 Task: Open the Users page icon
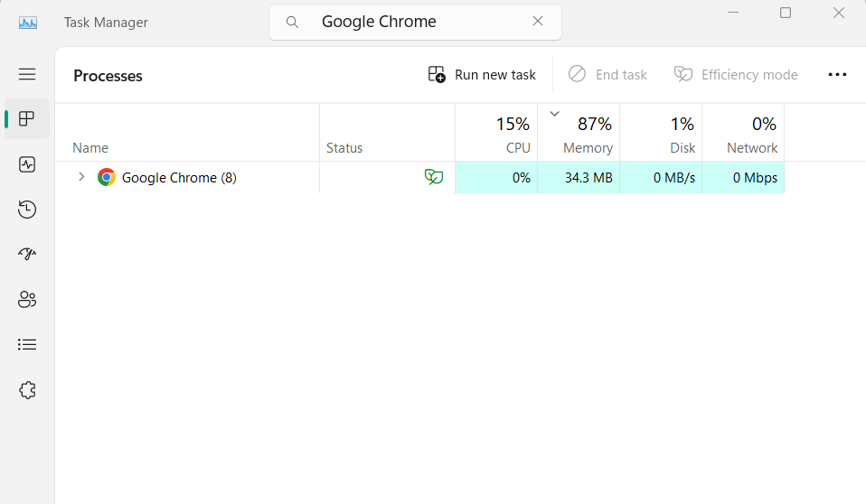pyautogui.click(x=27, y=299)
